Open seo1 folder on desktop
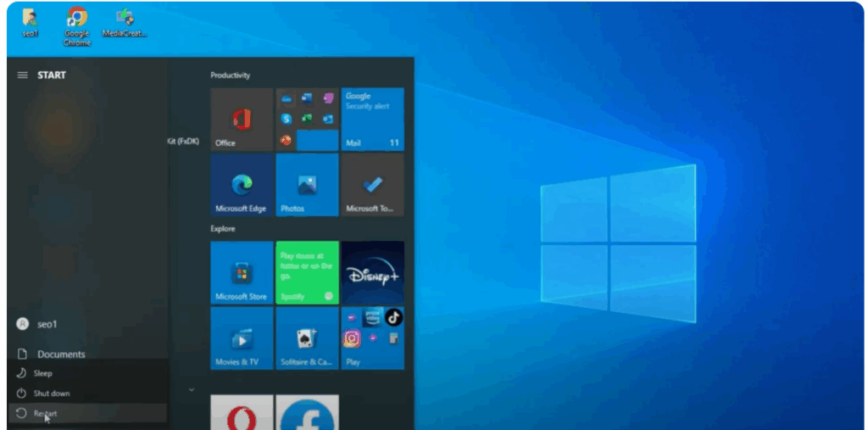 (x=31, y=22)
